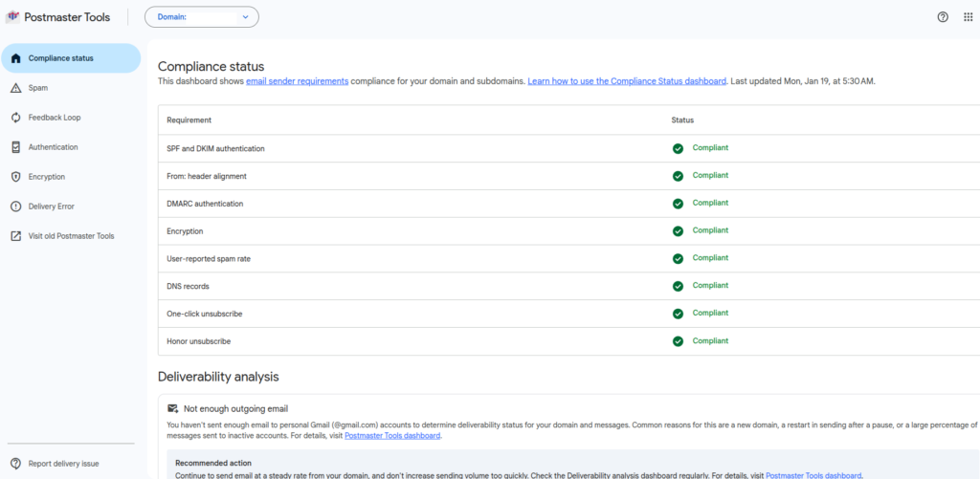Click the Report delivery issue question icon

[x=16, y=464]
